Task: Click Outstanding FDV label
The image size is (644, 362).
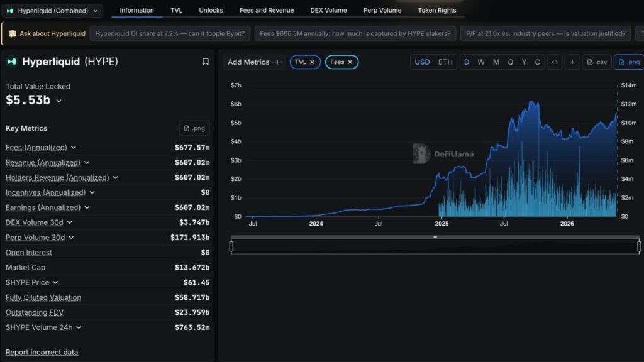Action: click(x=35, y=312)
